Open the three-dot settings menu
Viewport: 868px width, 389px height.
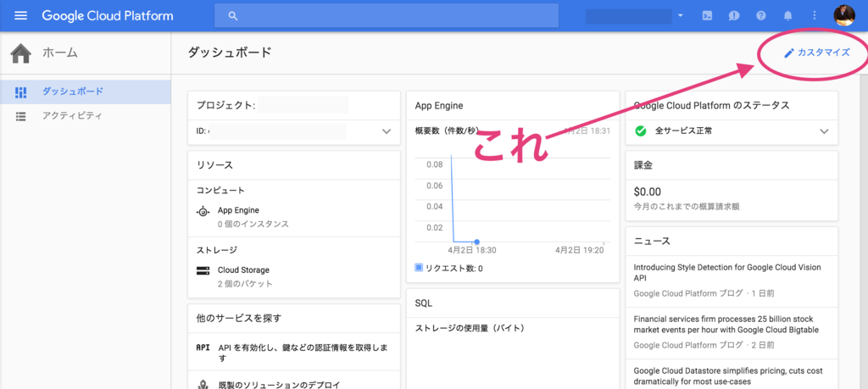[x=815, y=15]
